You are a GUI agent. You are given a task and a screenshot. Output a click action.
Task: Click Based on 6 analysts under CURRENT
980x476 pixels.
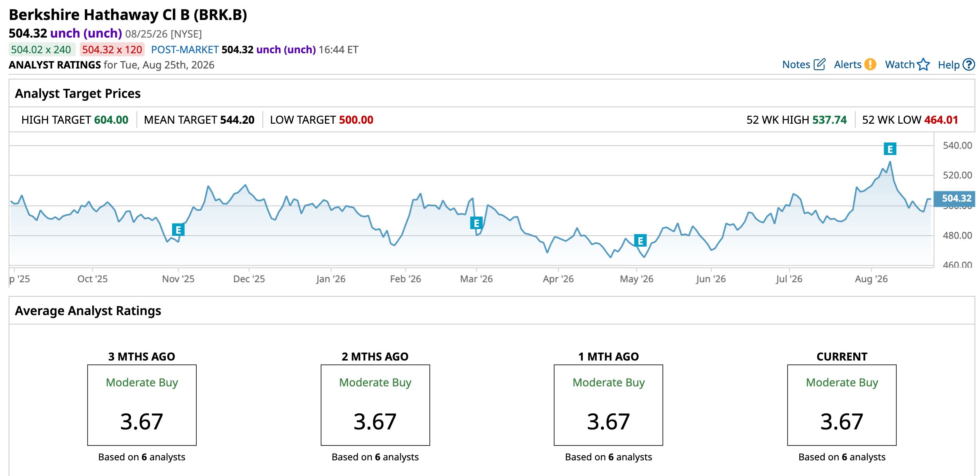tap(842, 457)
